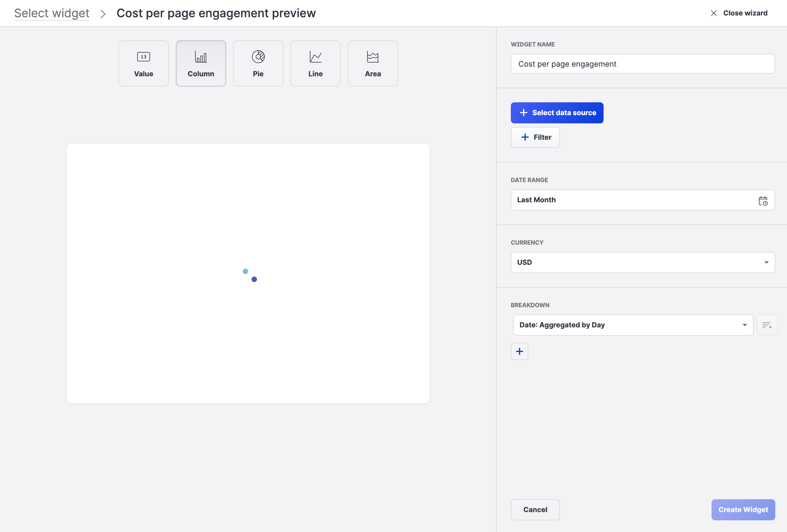Click the Cancel button
This screenshot has height=532, width=787.
[535, 510]
